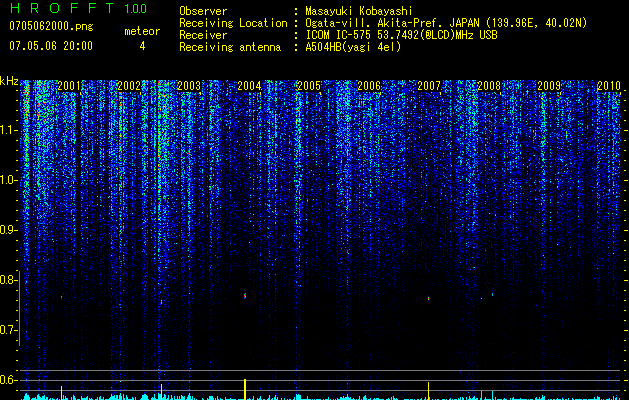The height and width of the screenshot is (400, 629).
Task: Click the A504HB(yagi 4el) antenna value
Action: (353, 47)
